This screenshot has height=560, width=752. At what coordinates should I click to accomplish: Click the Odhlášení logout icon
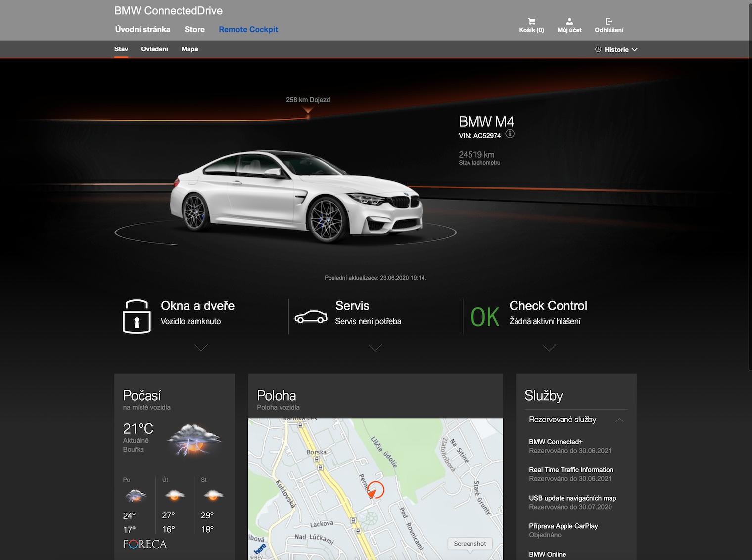point(609,21)
